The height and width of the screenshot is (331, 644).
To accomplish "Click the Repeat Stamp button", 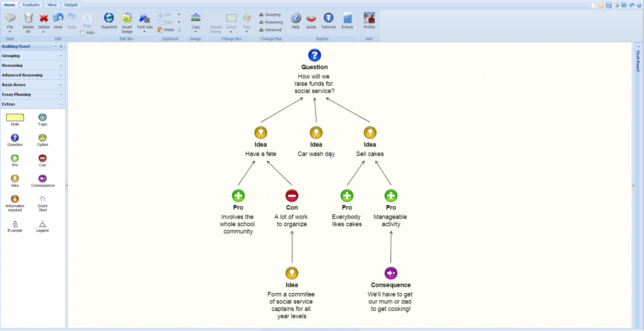I will [216, 23].
